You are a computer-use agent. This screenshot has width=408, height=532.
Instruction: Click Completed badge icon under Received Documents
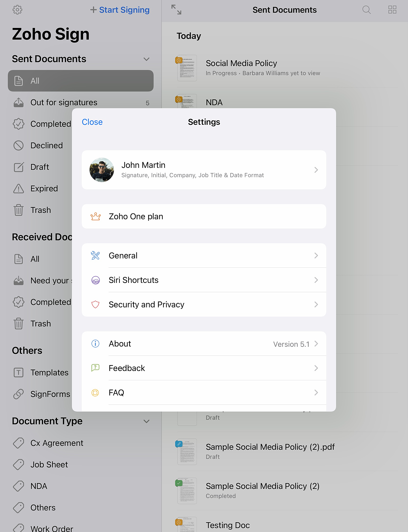click(x=19, y=302)
